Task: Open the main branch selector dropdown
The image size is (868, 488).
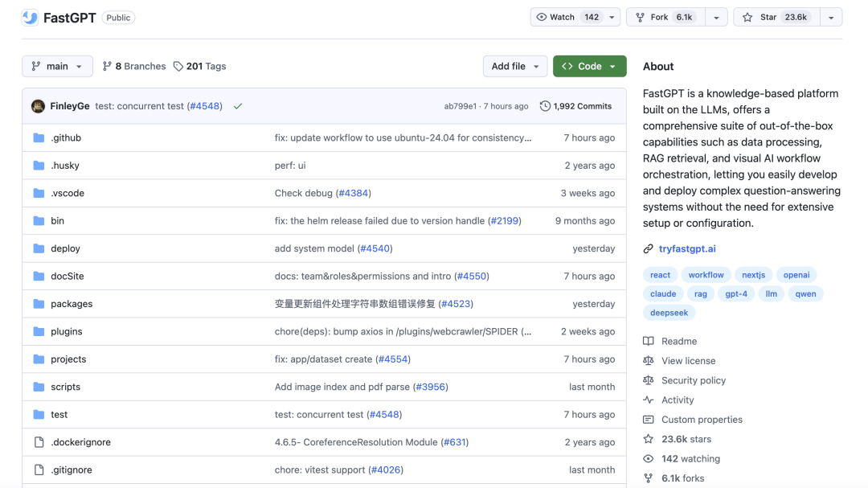Action: click(x=58, y=66)
